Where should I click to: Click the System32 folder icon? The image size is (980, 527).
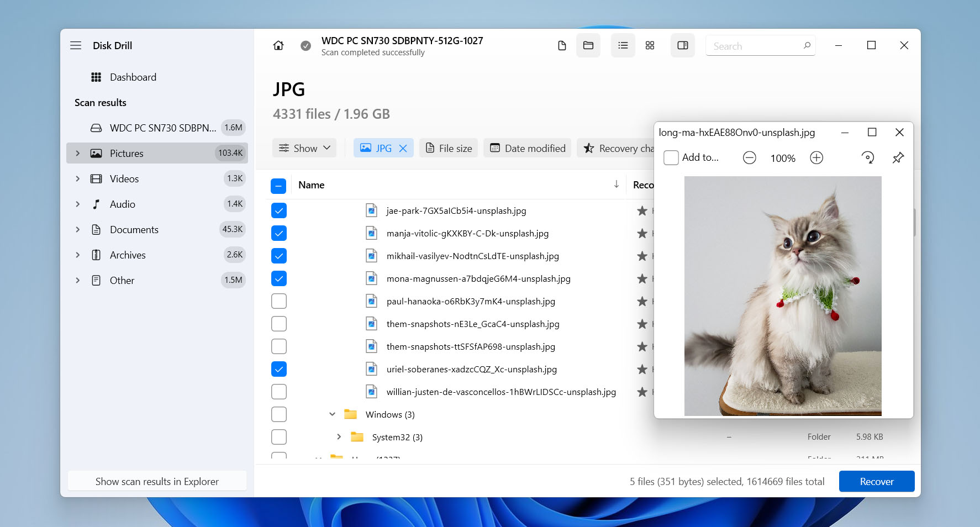point(357,437)
